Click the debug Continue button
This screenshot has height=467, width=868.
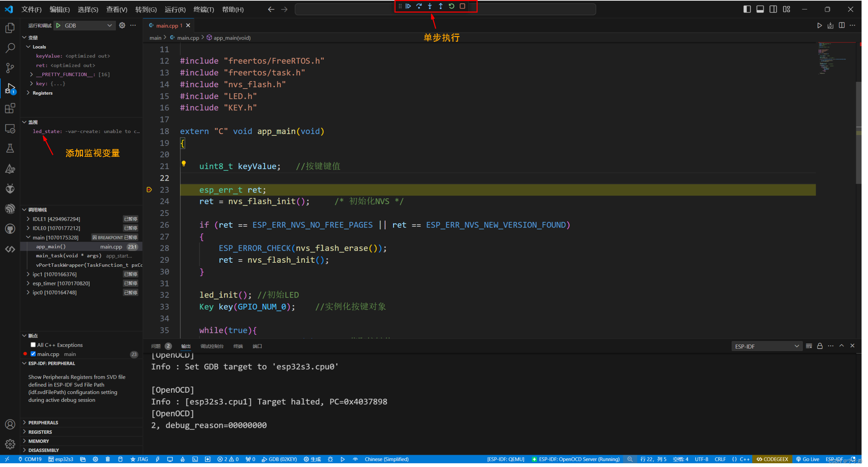click(408, 6)
